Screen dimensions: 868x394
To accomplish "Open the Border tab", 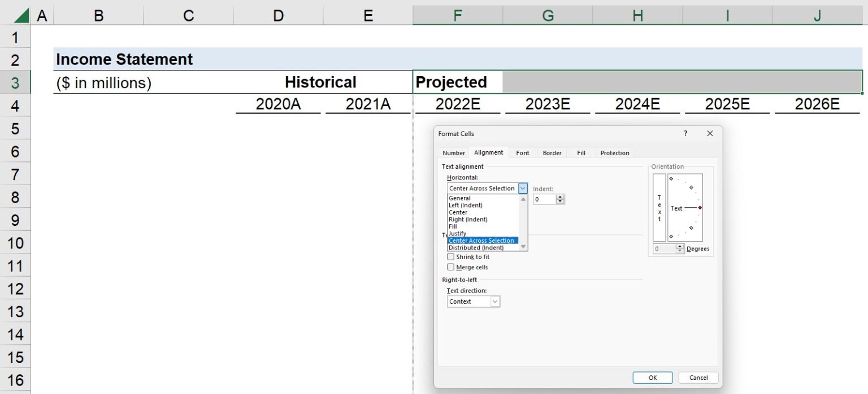I will (552, 152).
